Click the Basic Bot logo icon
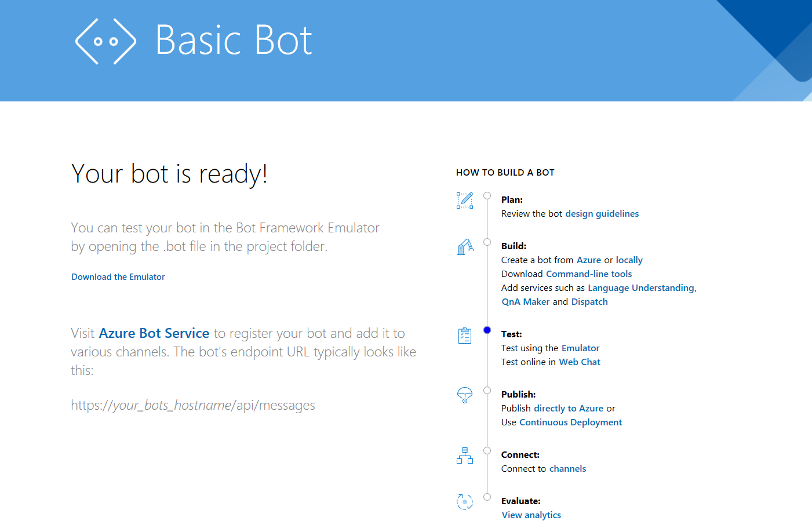This screenshot has height=532, width=812. pos(105,41)
